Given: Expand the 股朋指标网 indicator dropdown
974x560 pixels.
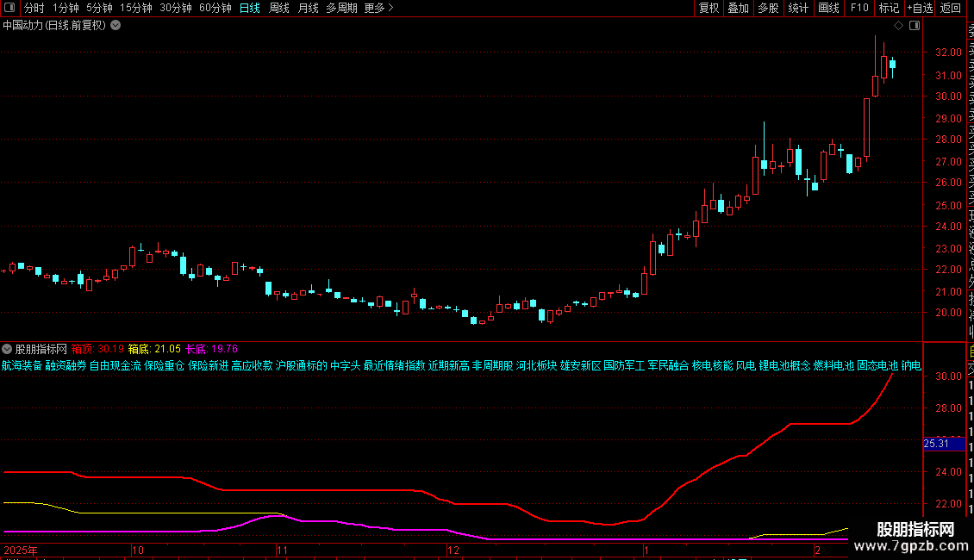Looking at the screenshot, I should click(7, 349).
